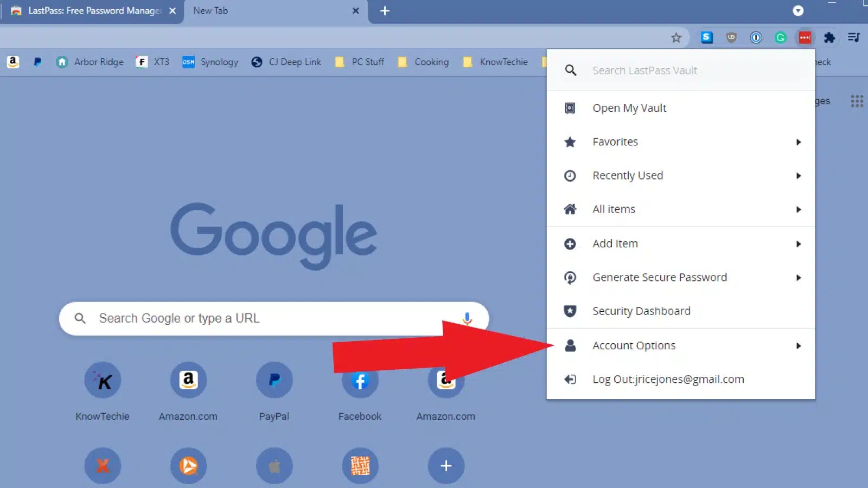This screenshot has width=868, height=488.
Task: Switch to the LastPass: Free Password Manager tab
Action: [87, 10]
